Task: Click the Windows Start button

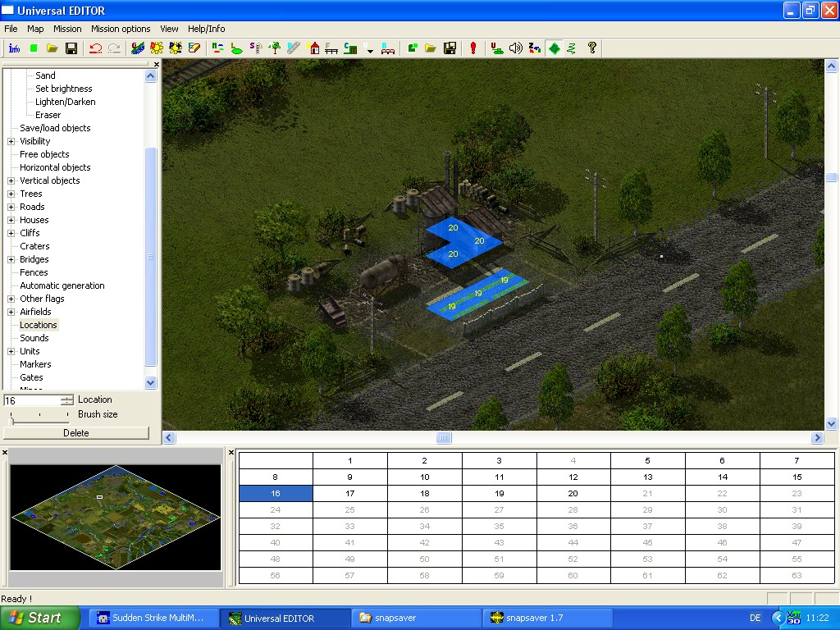Action: [x=40, y=618]
